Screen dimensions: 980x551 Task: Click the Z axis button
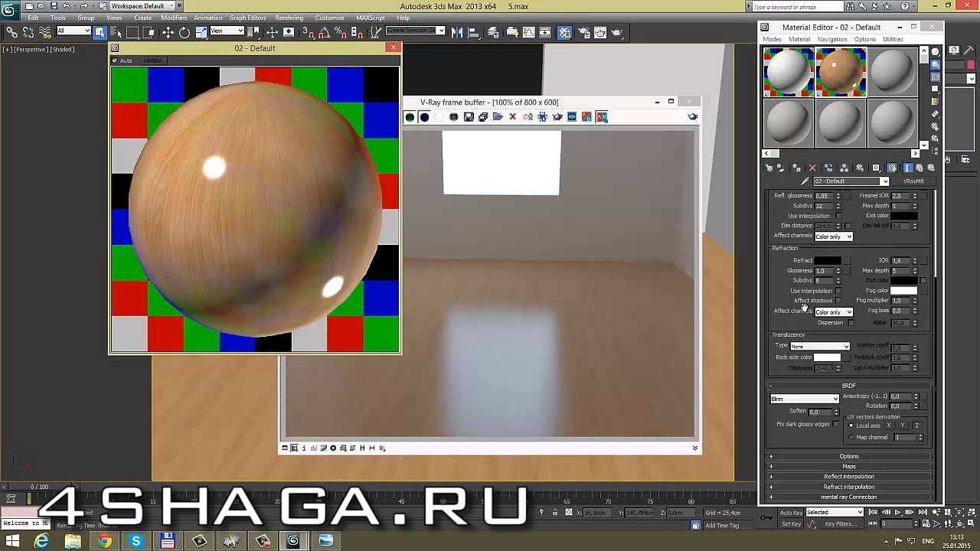pos(916,425)
